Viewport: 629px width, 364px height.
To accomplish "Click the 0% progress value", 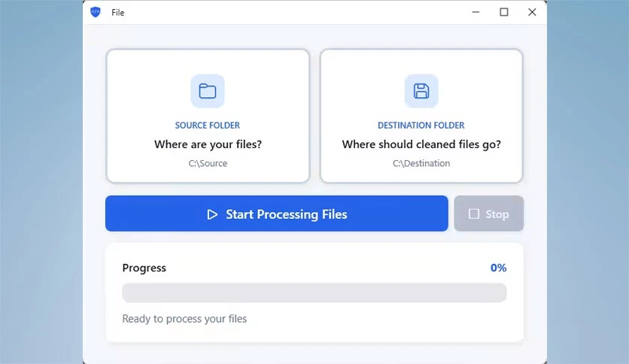I will 498,268.
